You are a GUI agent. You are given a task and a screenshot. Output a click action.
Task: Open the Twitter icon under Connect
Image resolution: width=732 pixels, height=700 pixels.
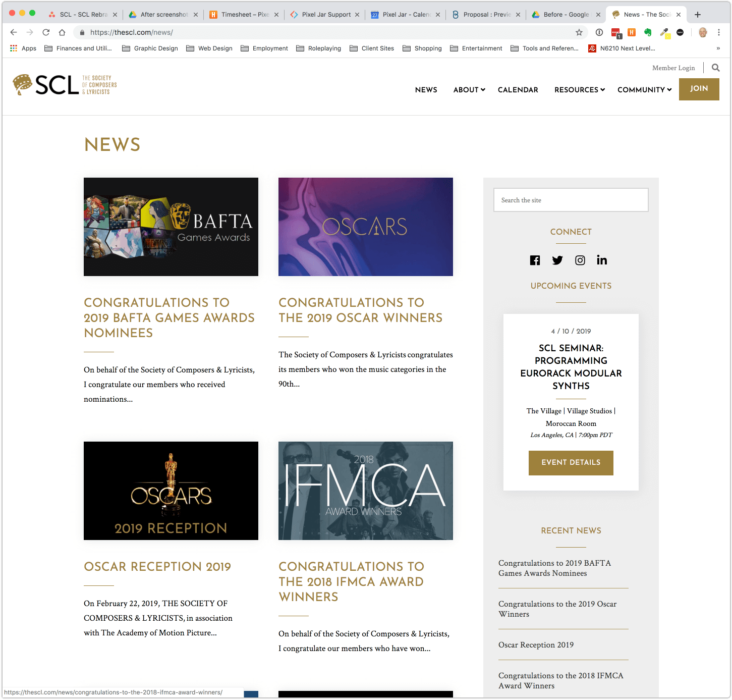click(557, 260)
